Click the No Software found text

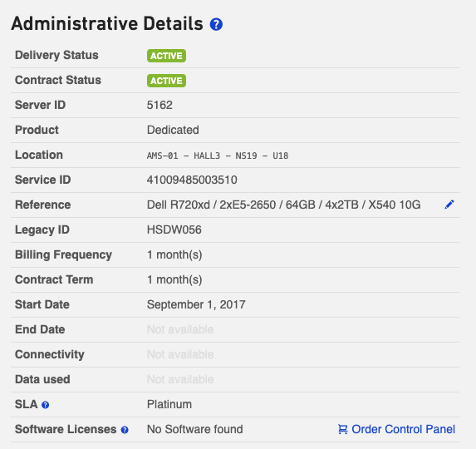pyautogui.click(x=195, y=429)
